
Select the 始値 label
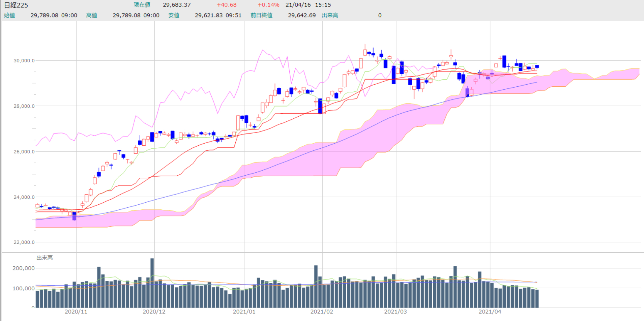point(9,15)
